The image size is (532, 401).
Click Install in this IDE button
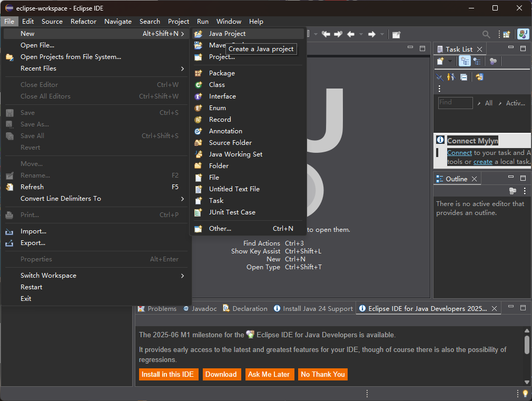168,374
